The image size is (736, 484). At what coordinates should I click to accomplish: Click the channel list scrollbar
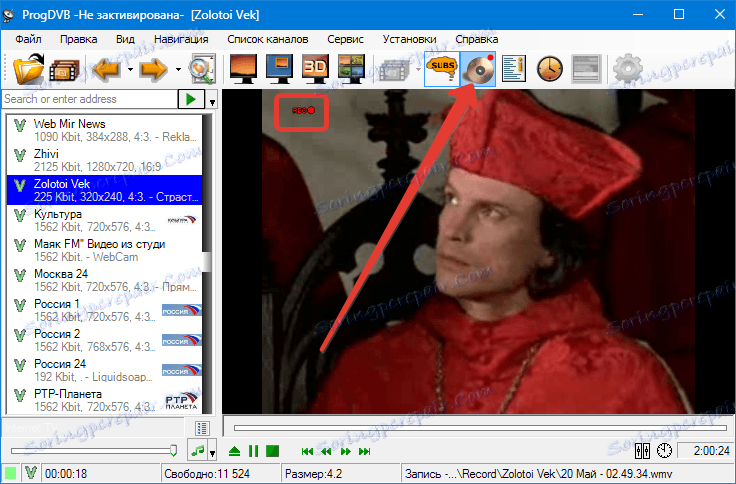tap(207, 264)
